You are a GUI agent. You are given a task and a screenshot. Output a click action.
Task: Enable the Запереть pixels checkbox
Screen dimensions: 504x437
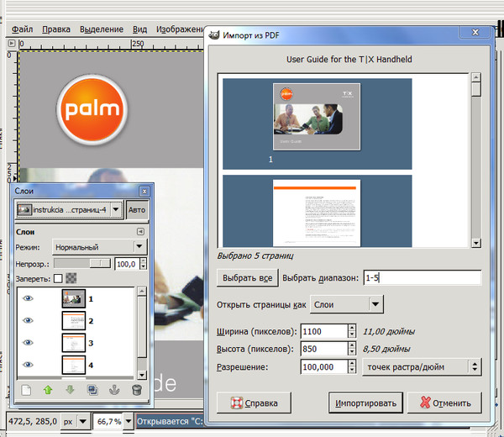(58, 278)
